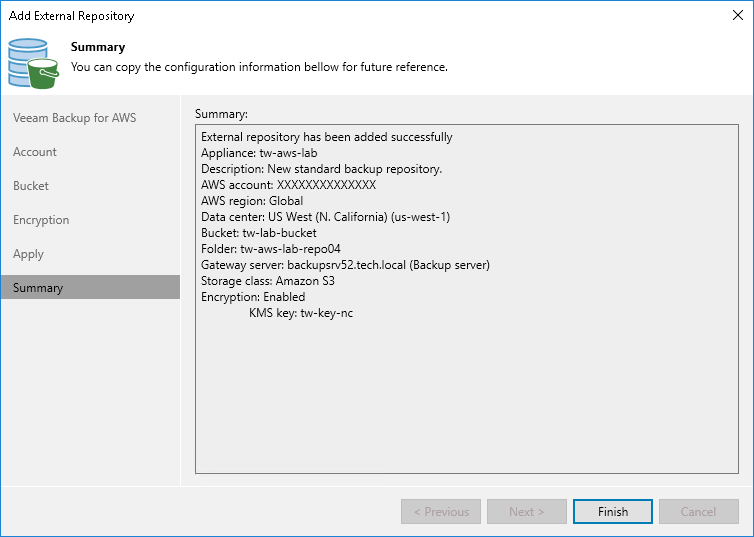Click the 'Encryption: Enabled' line

tap(253, 297)
